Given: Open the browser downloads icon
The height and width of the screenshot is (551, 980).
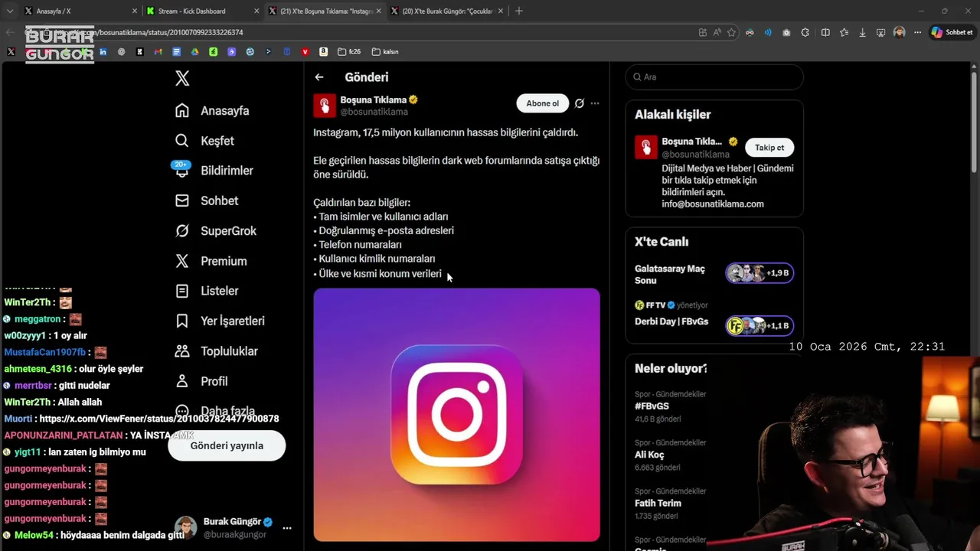Looking at the screenshot, I should [x=863, y=32].
